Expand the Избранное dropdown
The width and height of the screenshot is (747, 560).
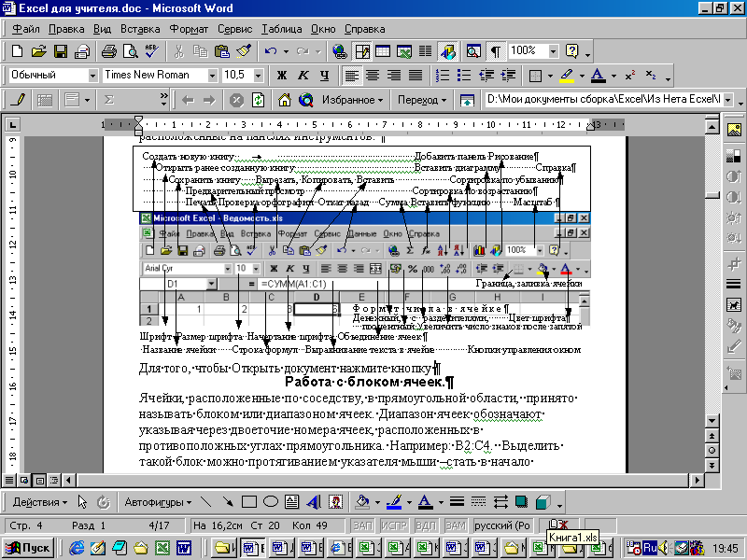352,100
